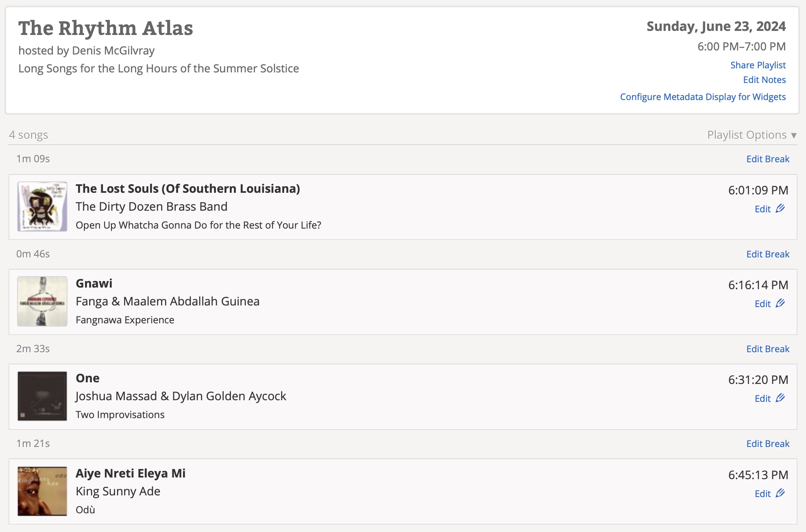The image size is (806, 532).
Task: Click pencil icon for The Lost Souls track
Action: coord(780,209)
